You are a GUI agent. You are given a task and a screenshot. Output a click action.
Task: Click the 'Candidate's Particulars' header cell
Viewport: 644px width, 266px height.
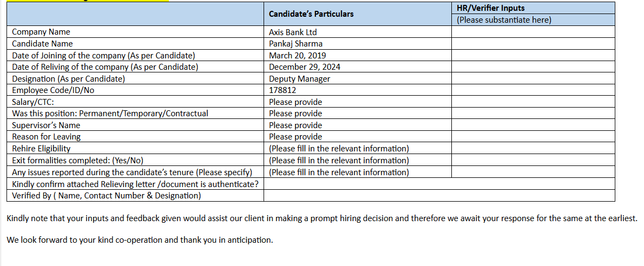point(311,14)
